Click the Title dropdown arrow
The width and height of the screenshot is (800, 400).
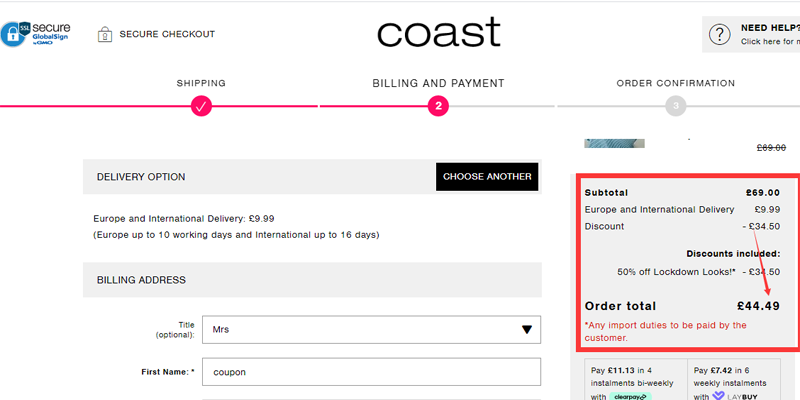tap(527, 330)
